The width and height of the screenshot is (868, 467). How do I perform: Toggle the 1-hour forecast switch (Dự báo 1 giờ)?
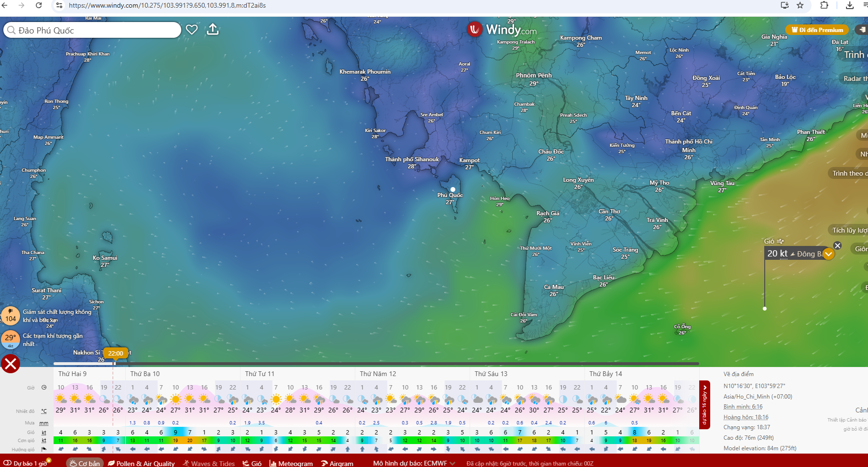click(x=8, y=463)
